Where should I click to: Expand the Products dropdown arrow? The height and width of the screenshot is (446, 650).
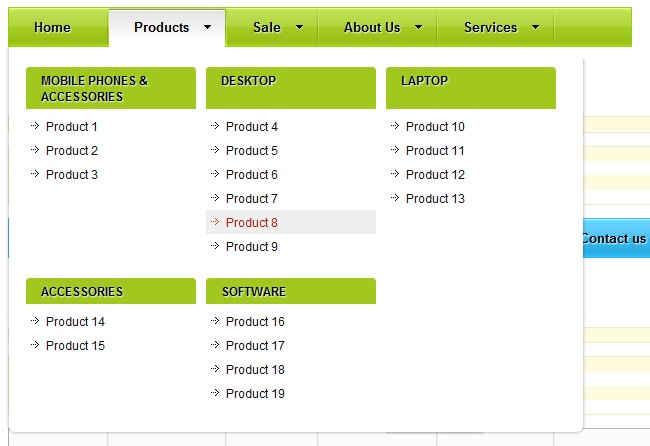point(207,28)
